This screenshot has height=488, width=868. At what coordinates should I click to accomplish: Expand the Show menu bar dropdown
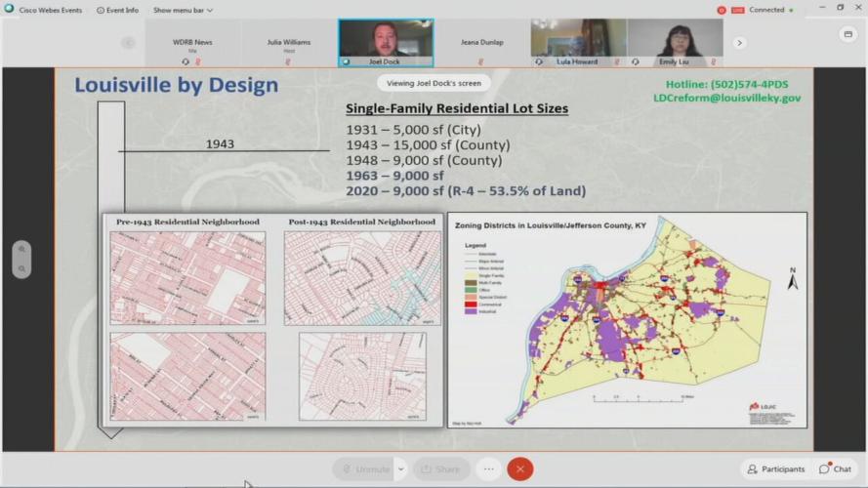point(183,10)
